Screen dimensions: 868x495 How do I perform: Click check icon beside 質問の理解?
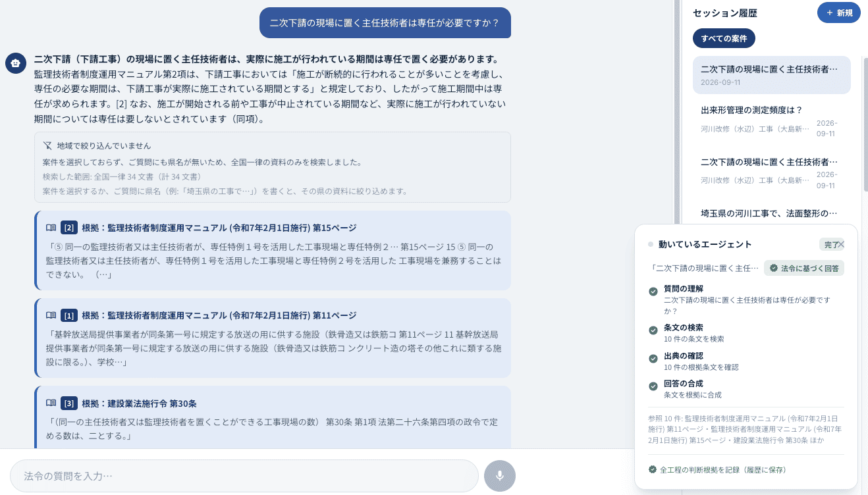click(x=653, y=292)
